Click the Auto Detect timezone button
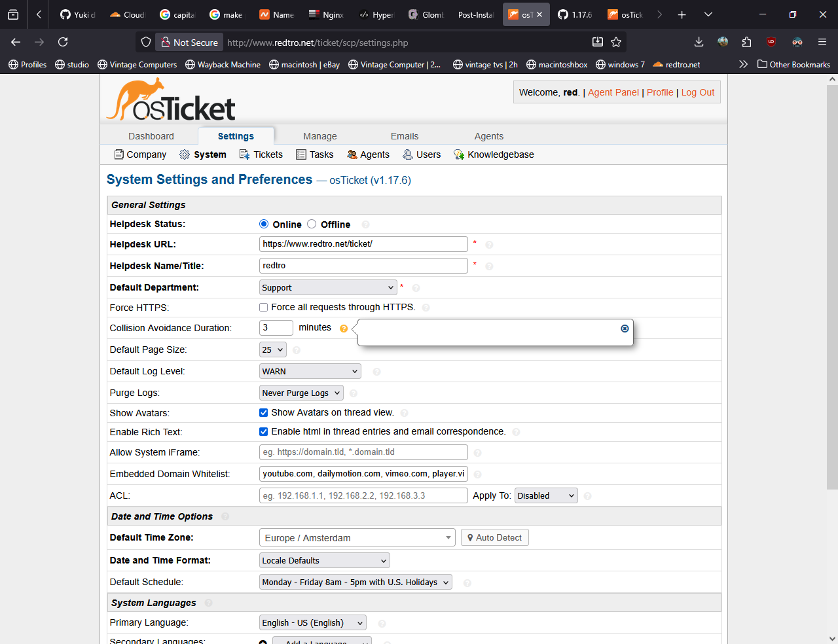 494,538
